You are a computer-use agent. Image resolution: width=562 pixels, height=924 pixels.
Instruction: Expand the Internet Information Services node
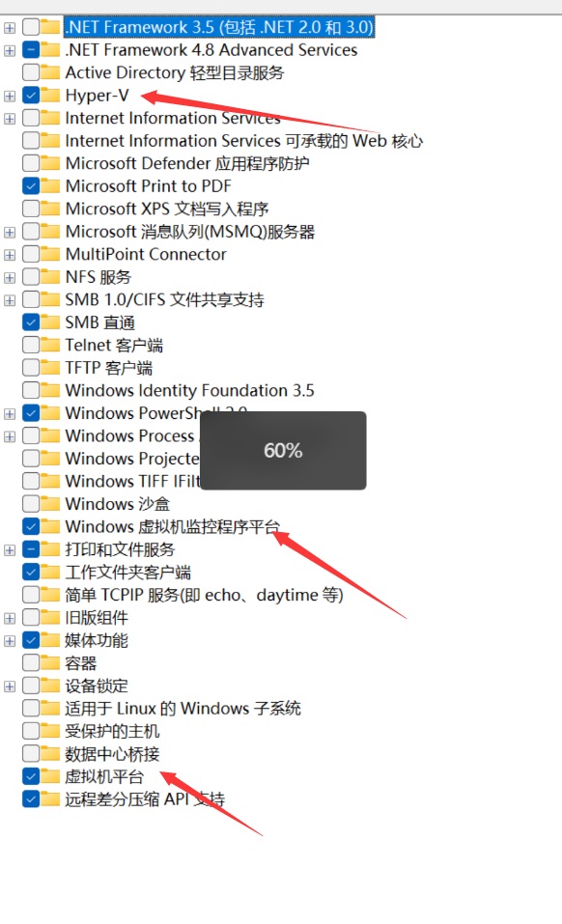(10, 119)
